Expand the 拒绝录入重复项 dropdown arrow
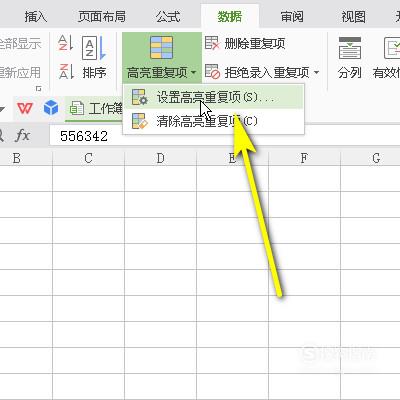The height and width of the screenshot is (400, 400). click(x=316, y=72)
